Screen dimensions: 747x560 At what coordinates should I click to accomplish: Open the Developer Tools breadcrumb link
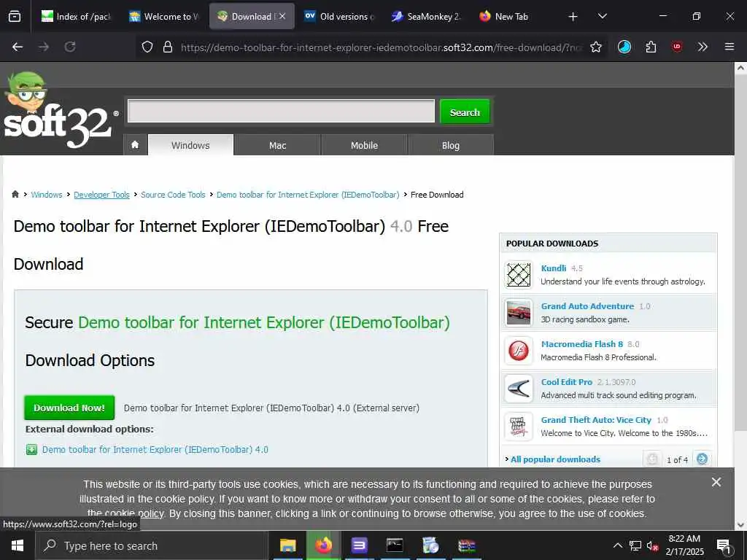(x=101, y=195)
